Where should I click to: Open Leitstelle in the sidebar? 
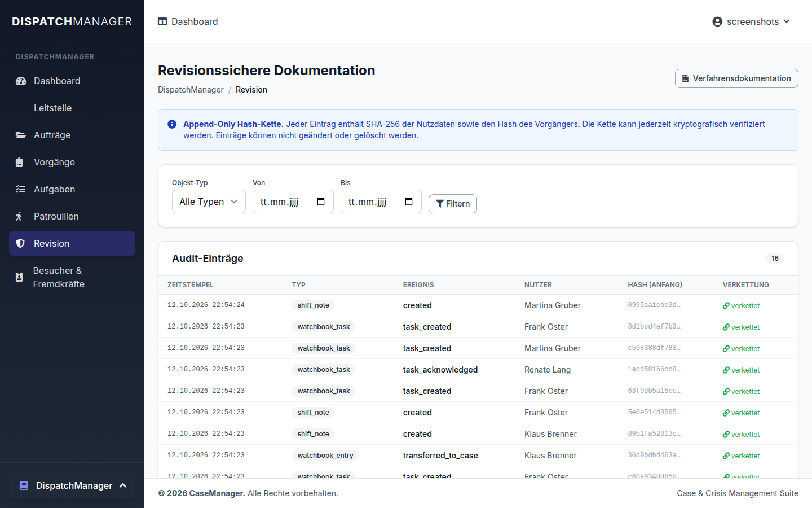72,108
